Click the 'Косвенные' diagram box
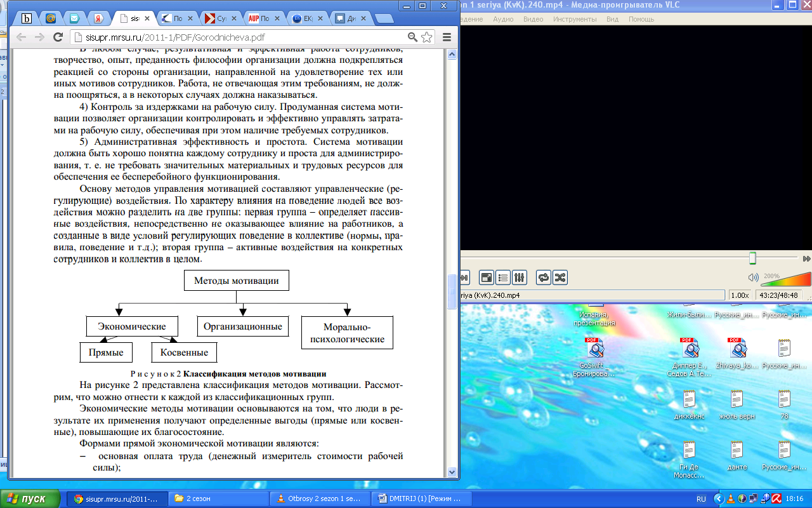The width and height of the screenshot is (812, 508). (x=184, y=352)
